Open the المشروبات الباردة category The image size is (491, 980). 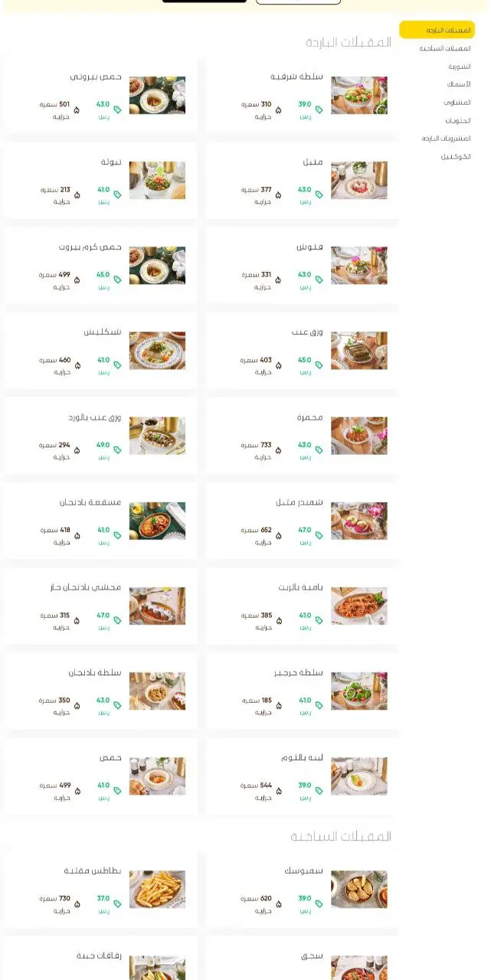tap(446, 139)
